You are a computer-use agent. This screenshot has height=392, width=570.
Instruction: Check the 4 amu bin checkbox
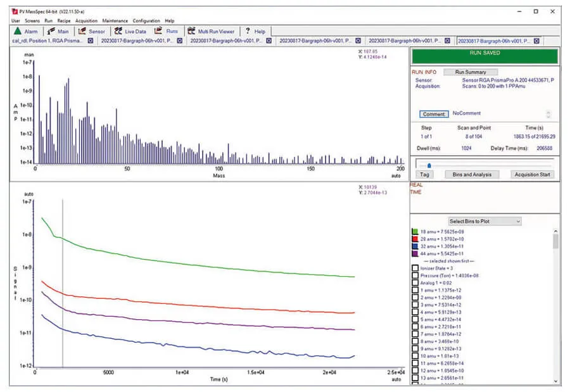click(415, 312)
